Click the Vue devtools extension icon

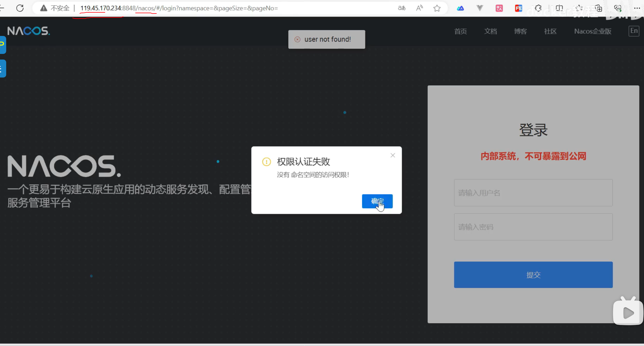click(x=480, y=8)
